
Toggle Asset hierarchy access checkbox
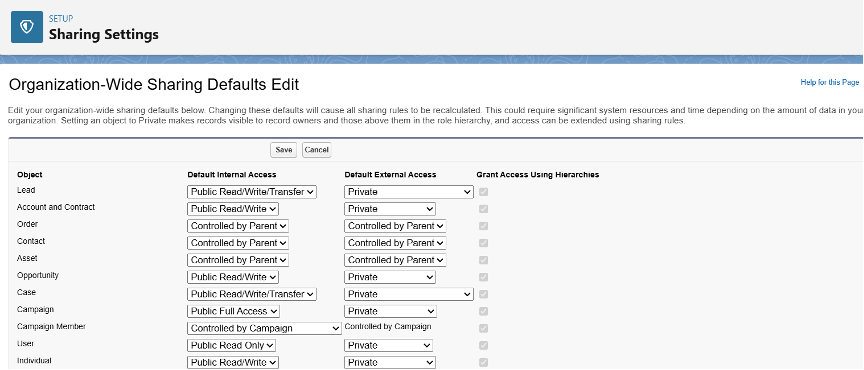tap(483, 260)
